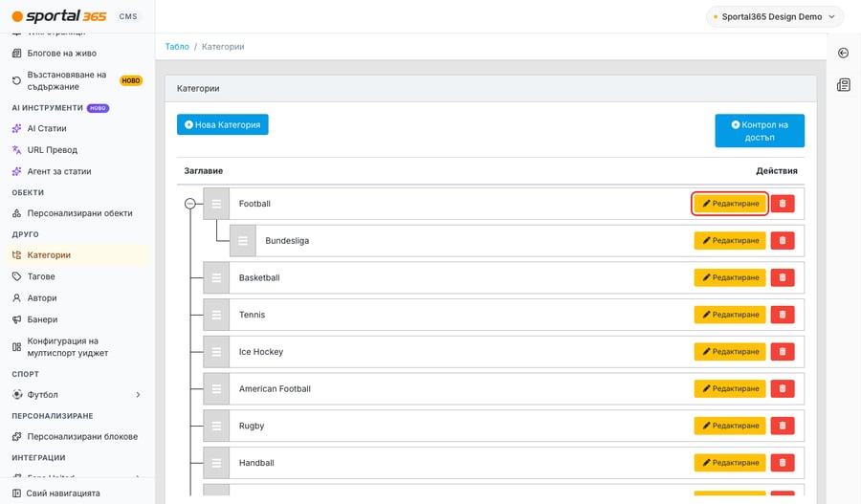Delete the Ice Hockey category
Screen dimensions: 861x504
(x=783, y=352)
